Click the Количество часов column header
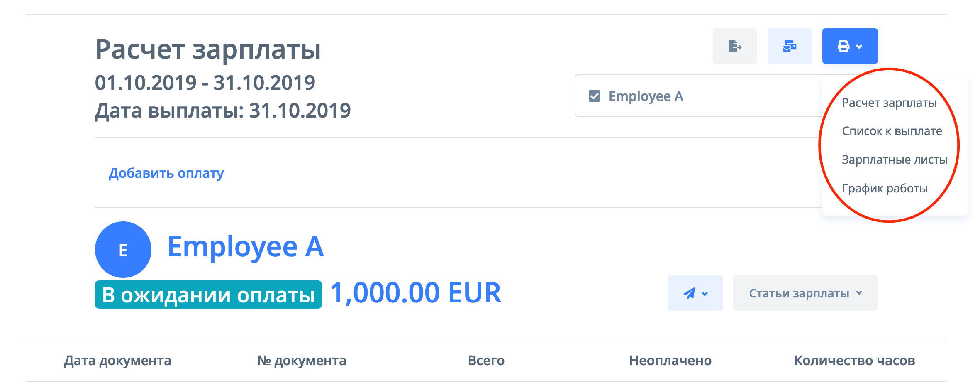The width and height of the screenshot is (980, 388). click(x=854, y=361)
